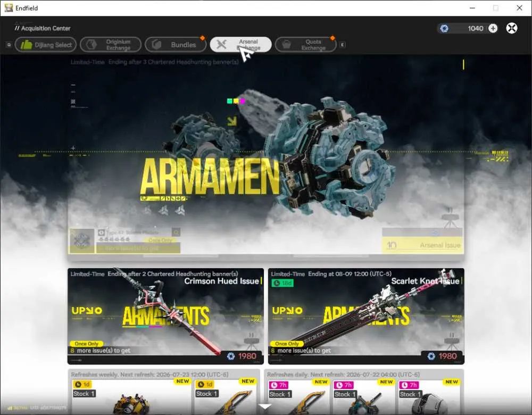
Task: Select the first daily item with 7h timer
Action: [298, 396]
